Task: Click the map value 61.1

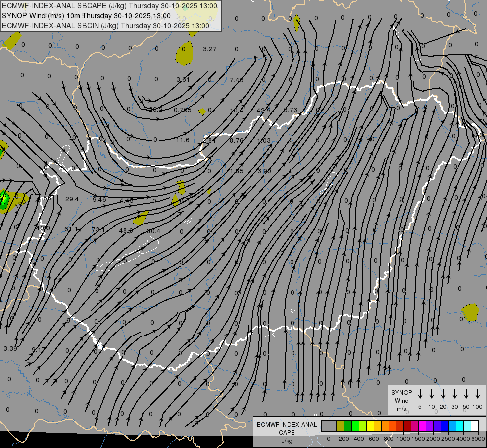Action: point(71,229)
